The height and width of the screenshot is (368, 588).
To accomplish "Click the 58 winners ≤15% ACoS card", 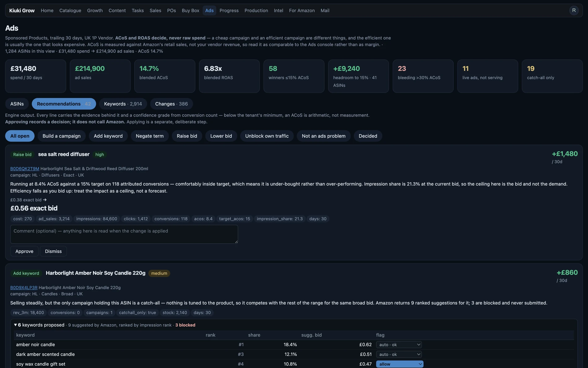I will 294,76.
